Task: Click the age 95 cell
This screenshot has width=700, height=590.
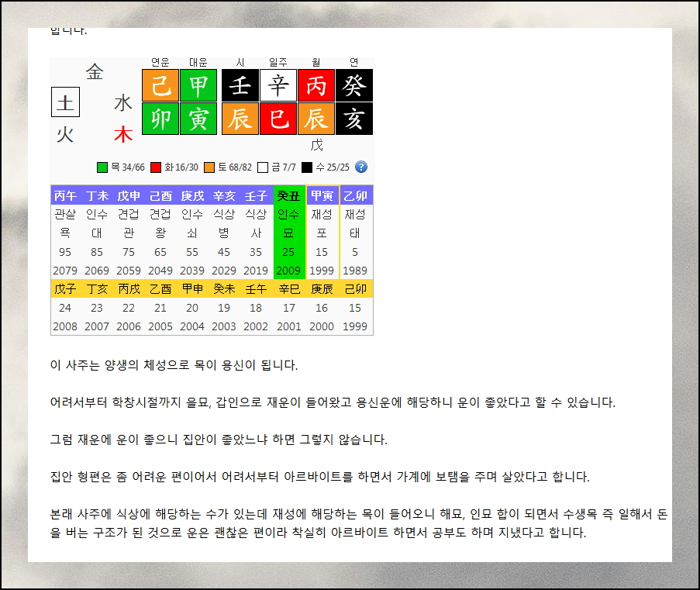Action: point(65,252)
